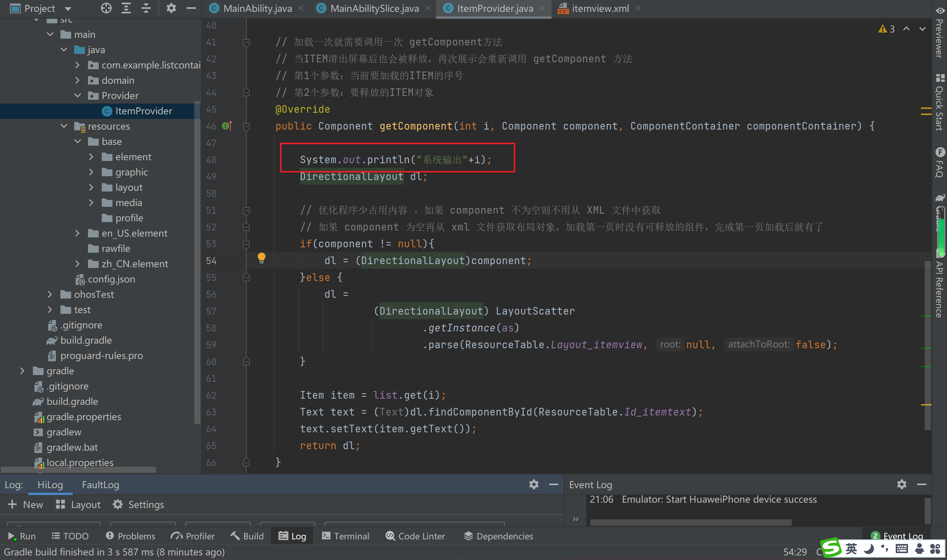Viewport: 947px width, 560px height.
Task: Minimize the Event Log panel
Action: pyautogui.click(x=921, y=484)
